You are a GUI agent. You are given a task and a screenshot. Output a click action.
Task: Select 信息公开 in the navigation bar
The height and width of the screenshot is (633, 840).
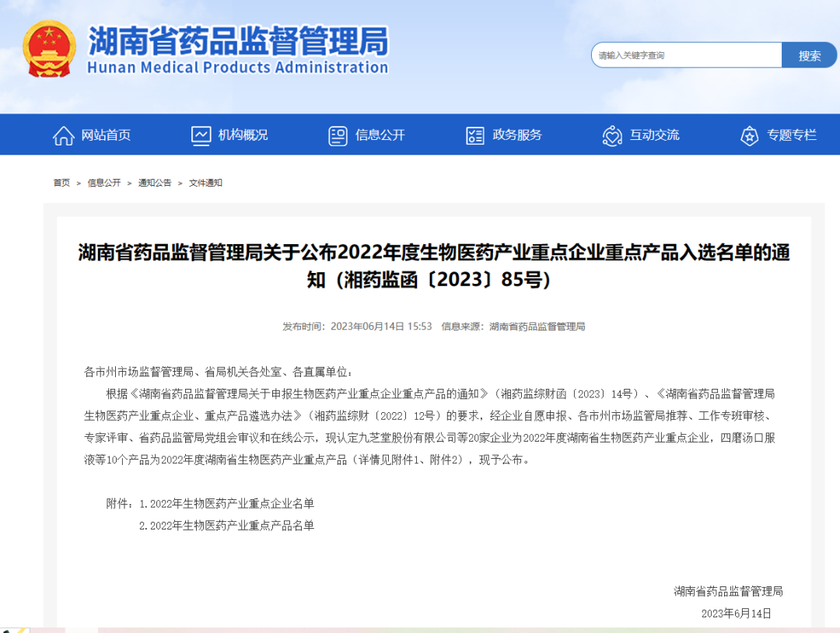[x=380, y=135]
